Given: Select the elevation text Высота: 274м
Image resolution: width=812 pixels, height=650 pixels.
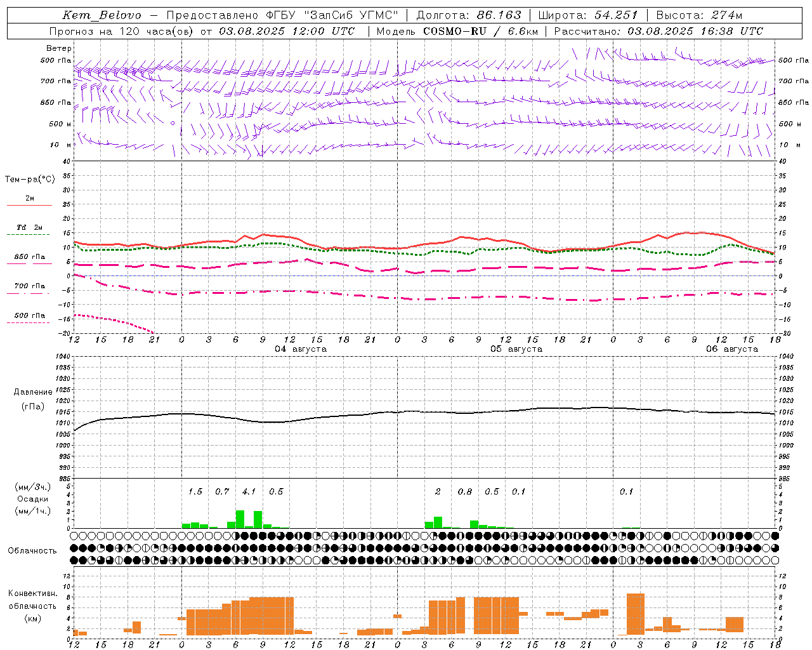Looking at the screenshot, I should [699, 15].
